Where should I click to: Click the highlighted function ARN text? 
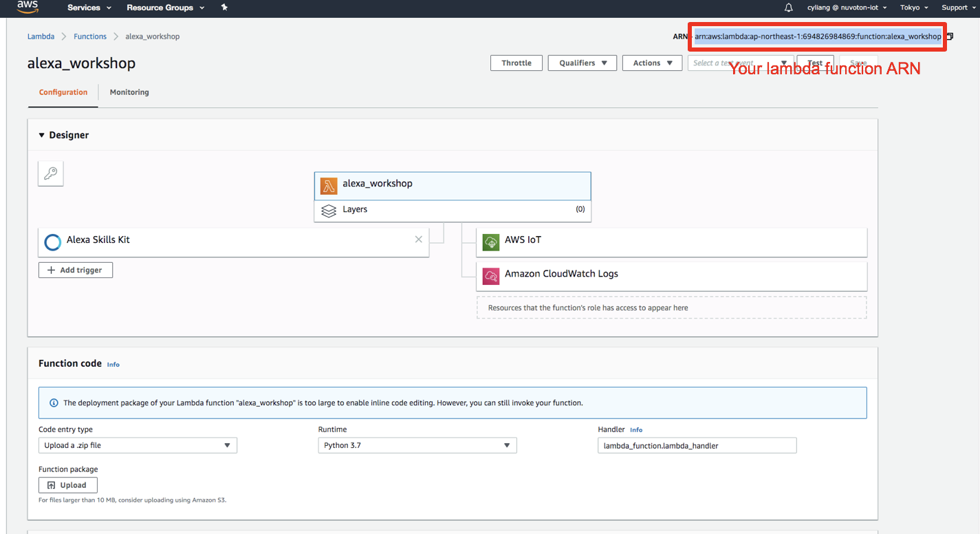coord(818,36)
